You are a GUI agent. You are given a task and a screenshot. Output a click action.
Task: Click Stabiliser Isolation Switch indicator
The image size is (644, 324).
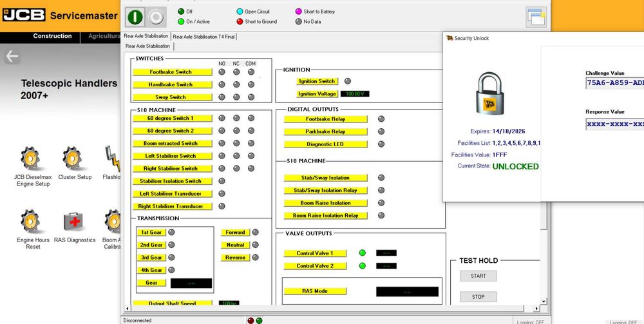tap(222, 181)
